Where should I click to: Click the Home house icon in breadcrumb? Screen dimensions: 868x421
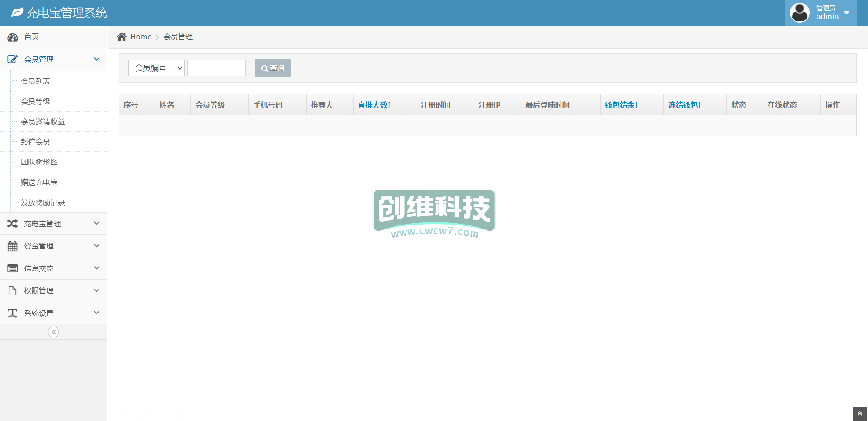pos(122,37)
